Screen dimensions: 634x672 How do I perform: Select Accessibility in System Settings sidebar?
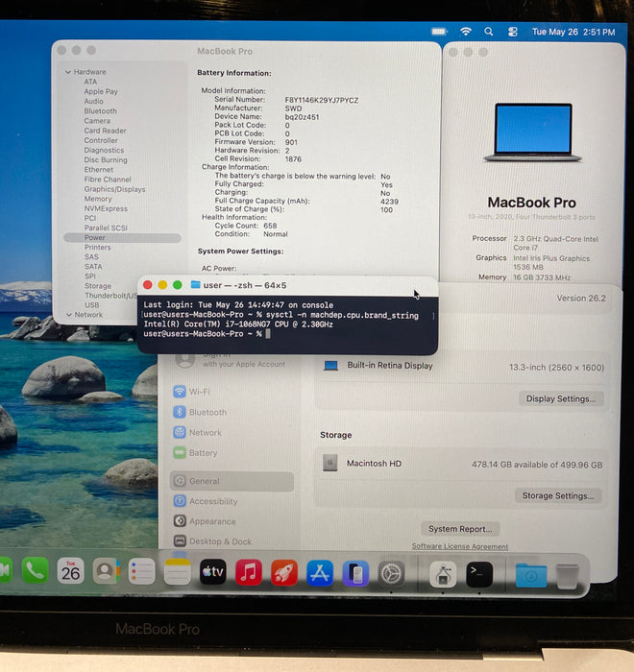click(232, 501)
